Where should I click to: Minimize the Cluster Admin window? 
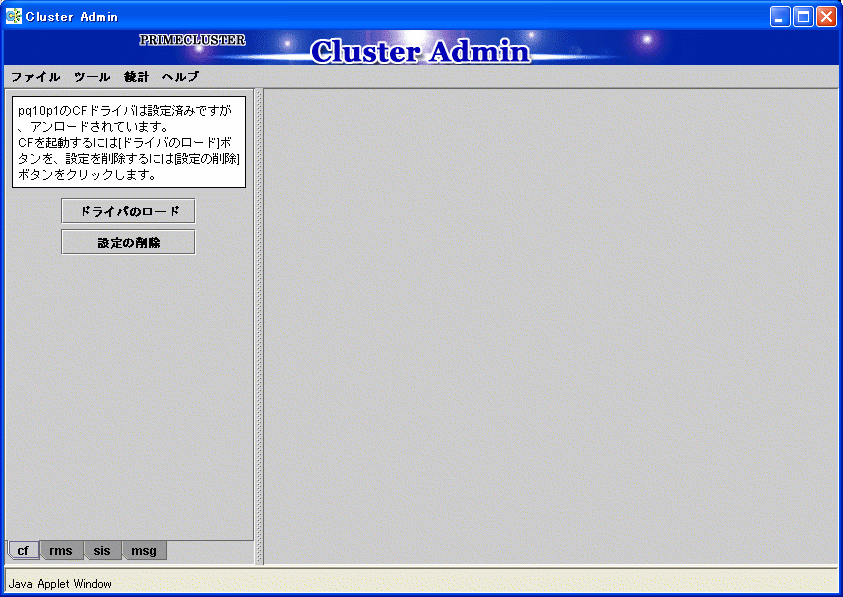(780, 17)
